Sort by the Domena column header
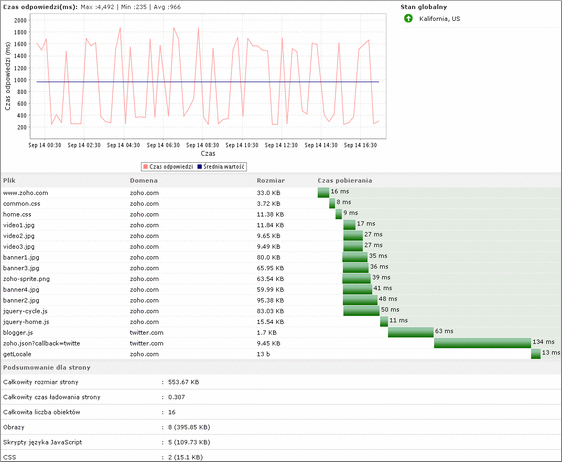 coord(143,181)
